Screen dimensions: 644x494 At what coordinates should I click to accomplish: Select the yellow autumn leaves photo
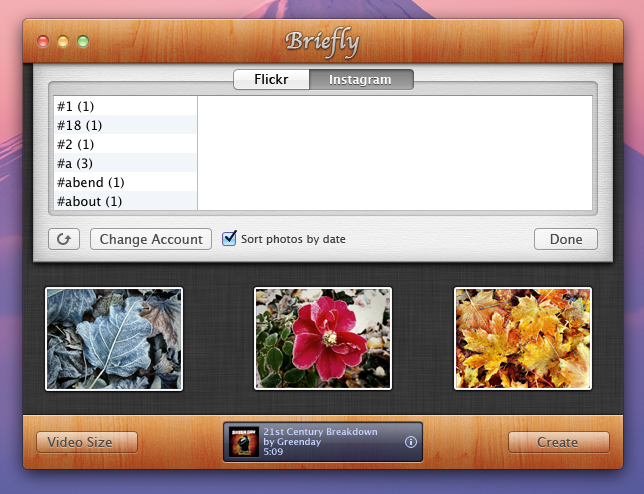[x=523, y=338]
